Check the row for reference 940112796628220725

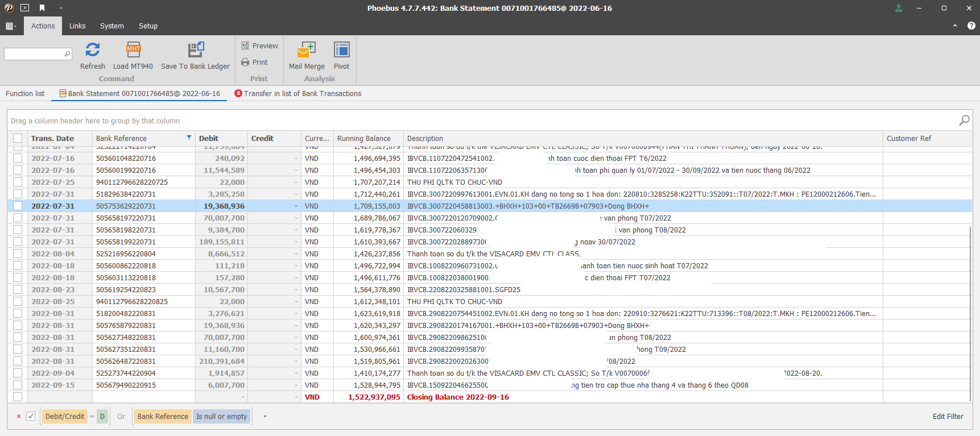pyautogui.click(x=18, y=182)
